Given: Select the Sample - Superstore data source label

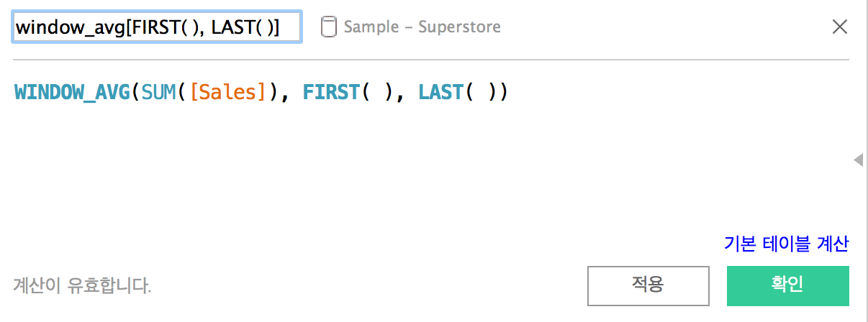Looking at the screenshot, I should pyautogui.click(x=422, y=27).
